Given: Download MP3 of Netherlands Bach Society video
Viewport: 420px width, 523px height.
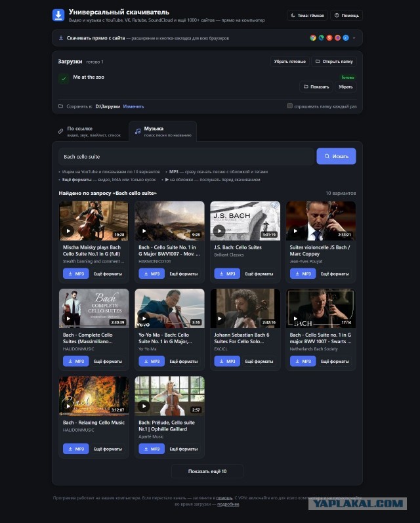Looking at the screenshot, I should [x=303, y=361].
